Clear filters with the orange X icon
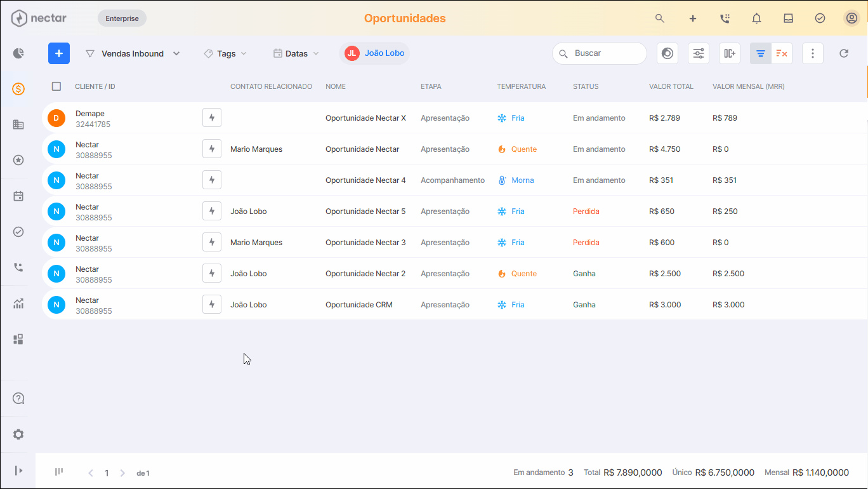868x489 pixels. pos(782,53)
